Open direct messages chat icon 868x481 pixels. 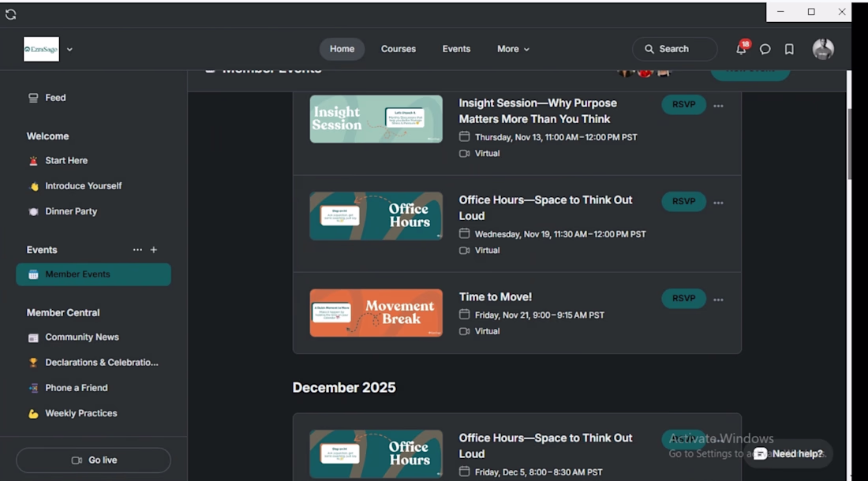coord(765,49)
